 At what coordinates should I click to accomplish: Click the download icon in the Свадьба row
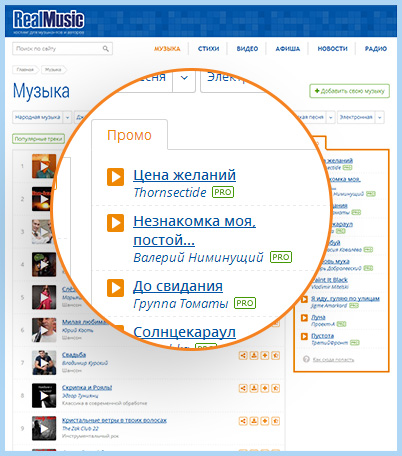coord(254,355)
